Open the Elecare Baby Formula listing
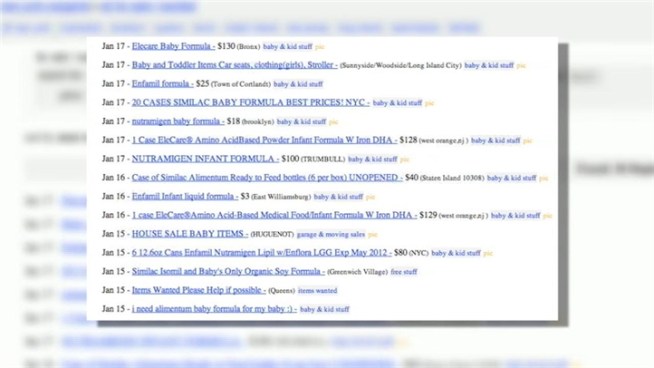This screenshot has height=368, width=654. coord(173,46)
